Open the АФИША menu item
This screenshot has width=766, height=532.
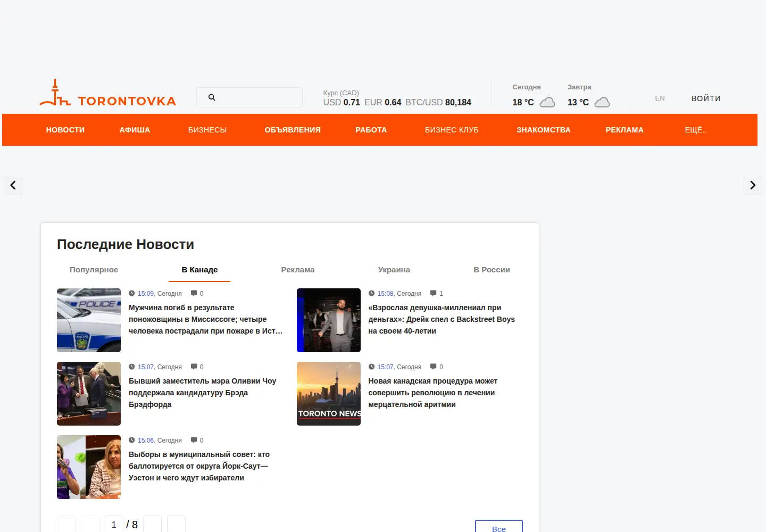pyautogui.click(x=135, y=130)
